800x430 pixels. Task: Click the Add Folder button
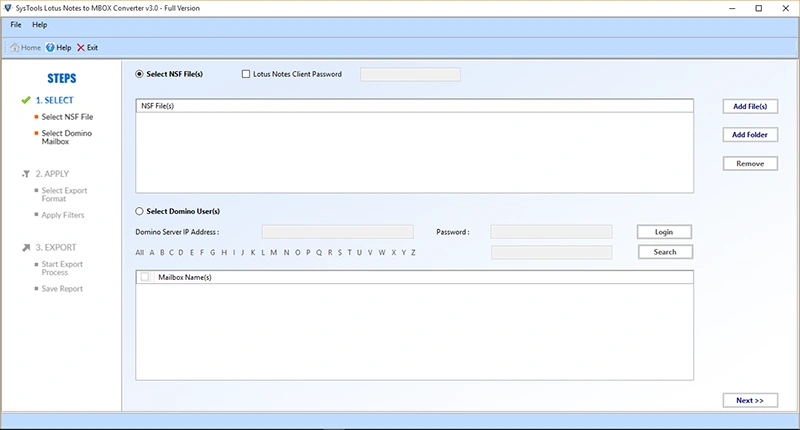(750, 135)
